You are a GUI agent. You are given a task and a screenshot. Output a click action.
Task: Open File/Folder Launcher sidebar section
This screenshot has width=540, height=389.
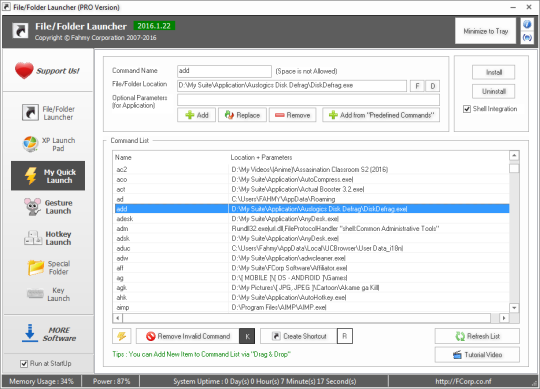click(48, 113)
